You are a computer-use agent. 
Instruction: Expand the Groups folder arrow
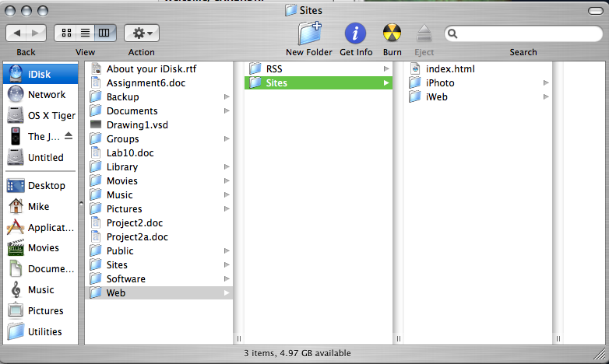tap(227, 139)
